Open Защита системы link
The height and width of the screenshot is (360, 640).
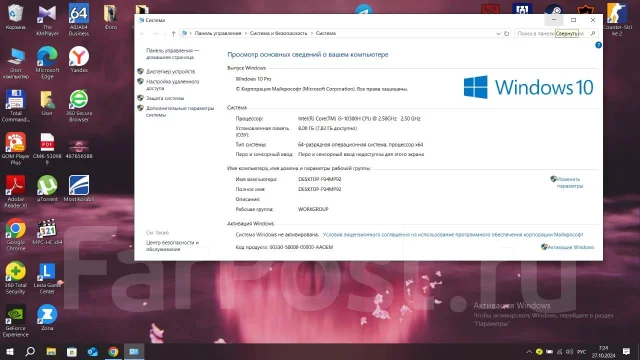[165, 98]
